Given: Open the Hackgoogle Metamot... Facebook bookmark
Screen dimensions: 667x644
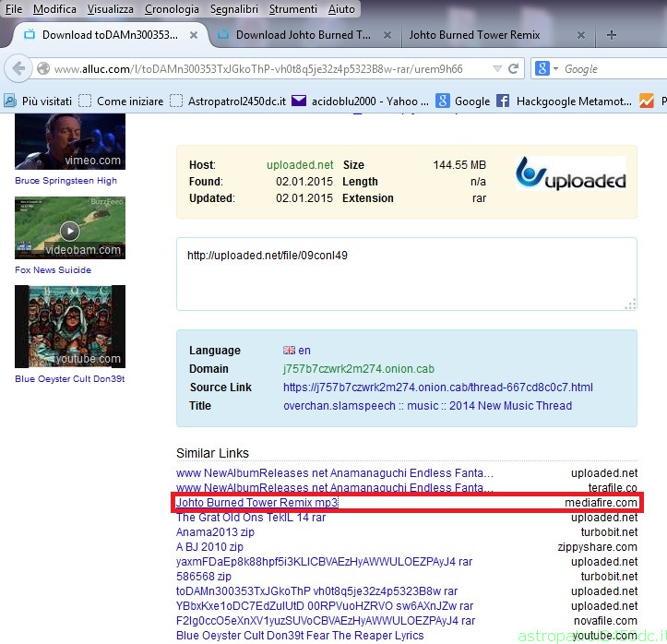Looking at the screenshot, I should 564,101.
